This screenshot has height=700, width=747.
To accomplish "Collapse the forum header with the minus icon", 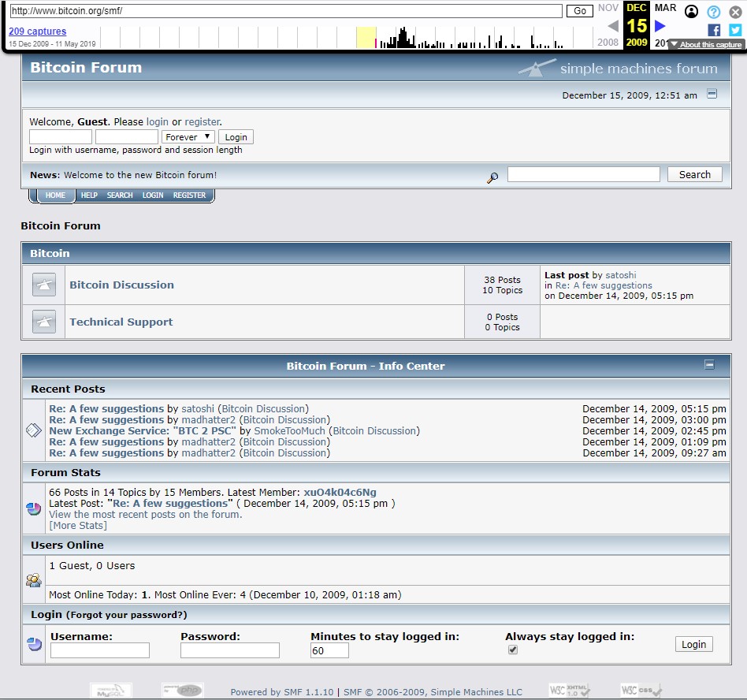I will (x=712, y=94).
